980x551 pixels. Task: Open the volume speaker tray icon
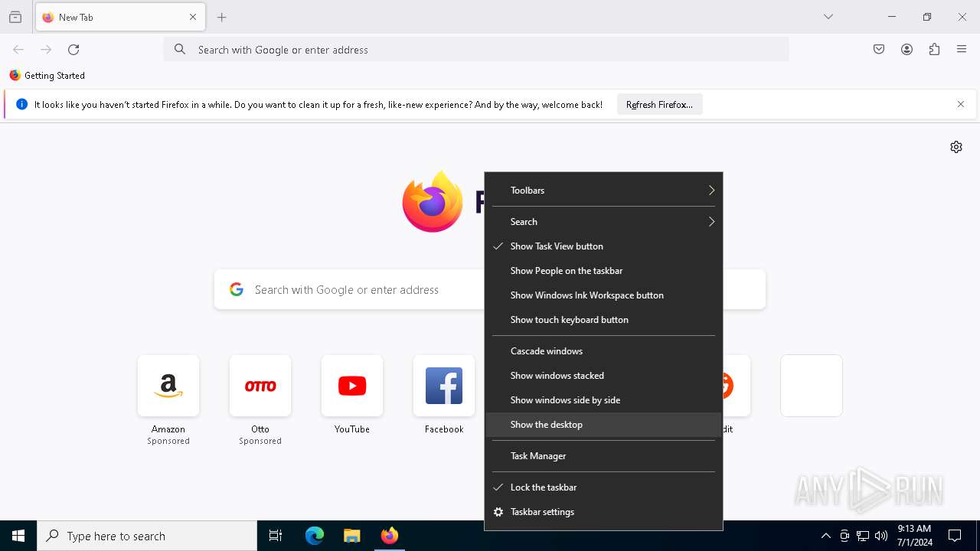click(881, 536)
